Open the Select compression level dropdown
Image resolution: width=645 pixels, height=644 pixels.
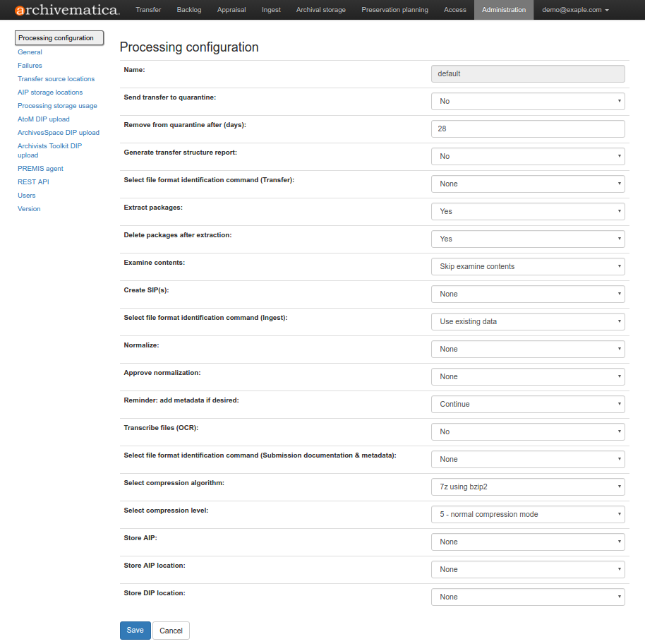point(528,514)
